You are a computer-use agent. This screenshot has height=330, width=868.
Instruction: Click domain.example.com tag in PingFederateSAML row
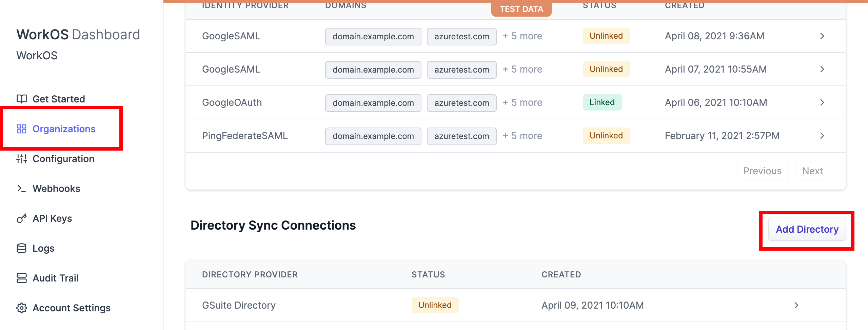click(373, 136)
